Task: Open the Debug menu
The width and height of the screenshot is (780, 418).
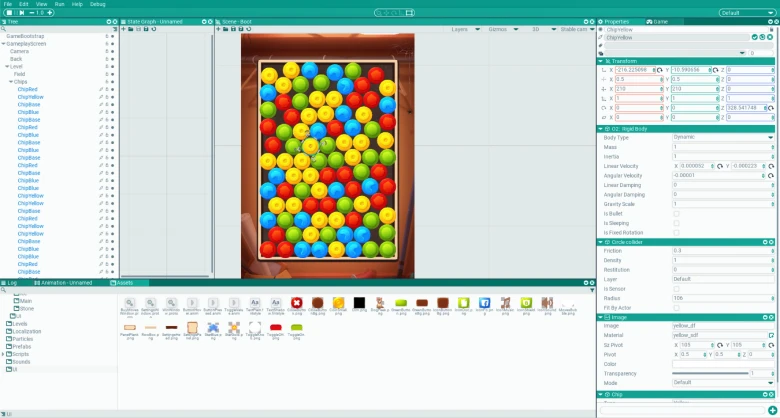Action: pyautogui.click(x=98, y=4)
